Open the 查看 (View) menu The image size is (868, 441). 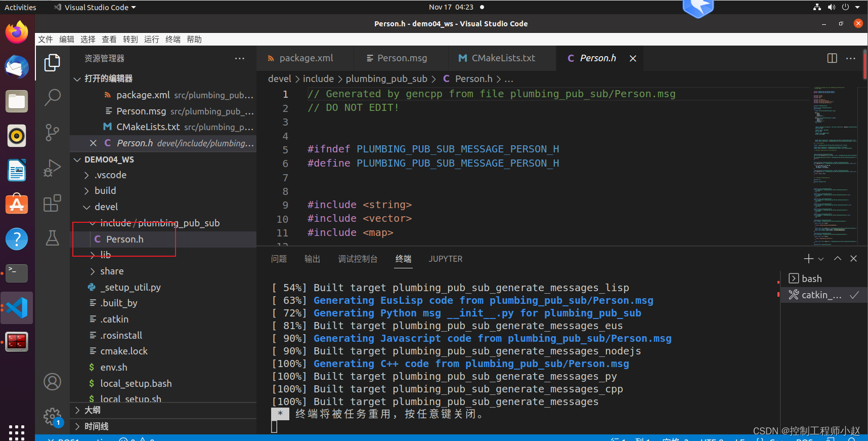coord(109,39)
